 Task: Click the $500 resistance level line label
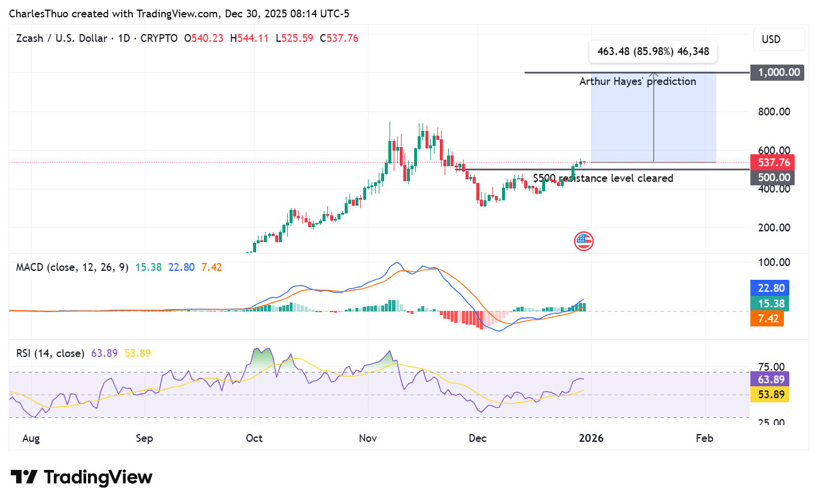pos(603,178)
